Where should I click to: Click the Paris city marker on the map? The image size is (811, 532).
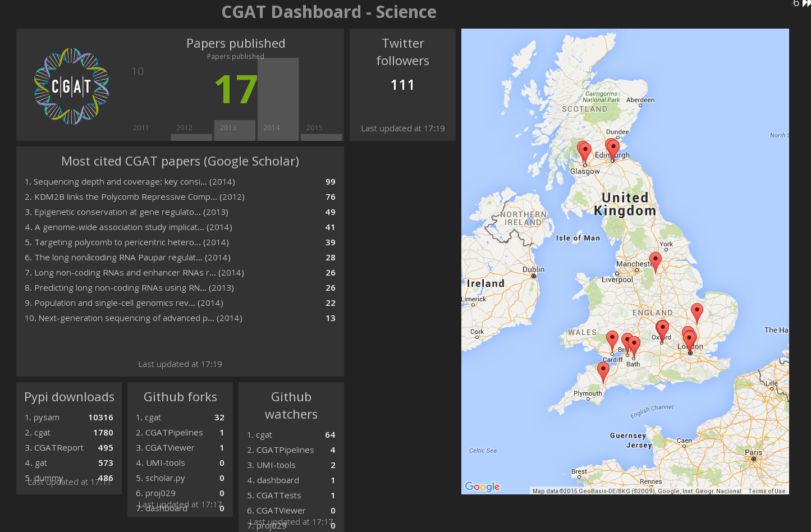tap(754, 459)
